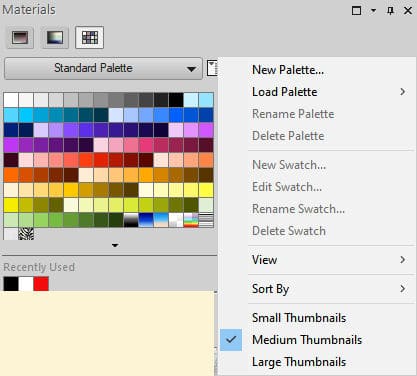Select the rainbow stripes gradient swatch
This screenshot has width=417, height=376.
[x=191, y=220]
